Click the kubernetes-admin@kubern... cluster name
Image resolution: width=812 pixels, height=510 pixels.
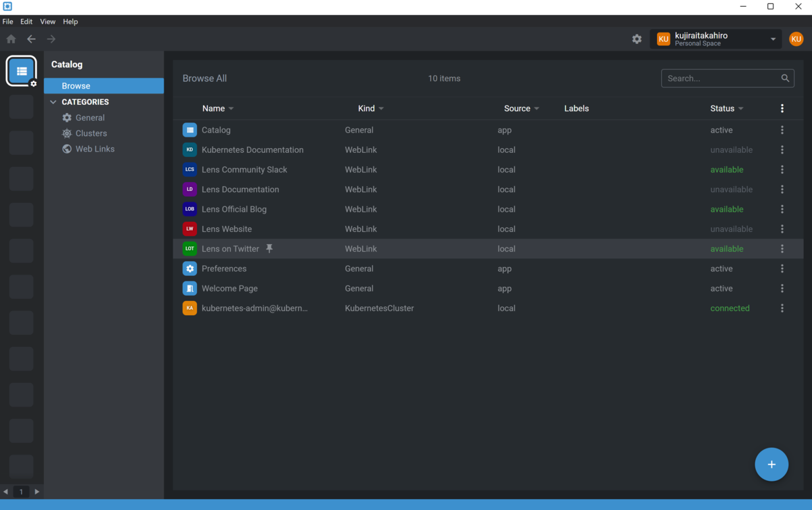(x=254, y=308)
